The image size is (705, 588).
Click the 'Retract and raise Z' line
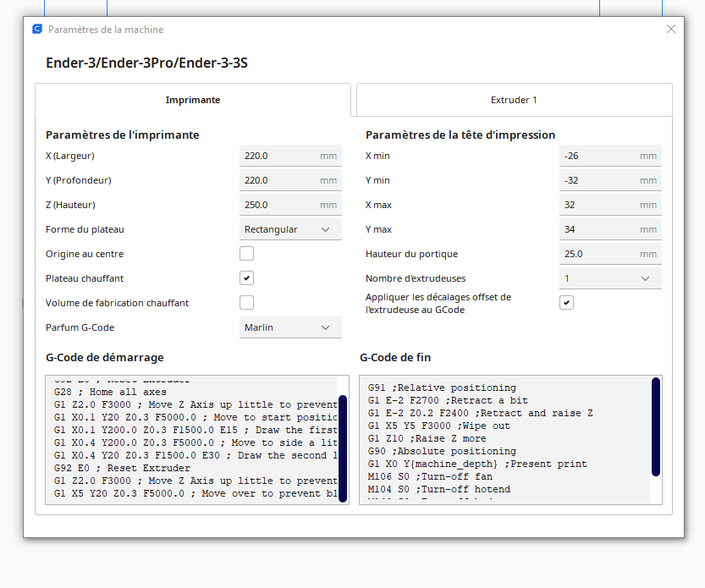tap(480, 413)
